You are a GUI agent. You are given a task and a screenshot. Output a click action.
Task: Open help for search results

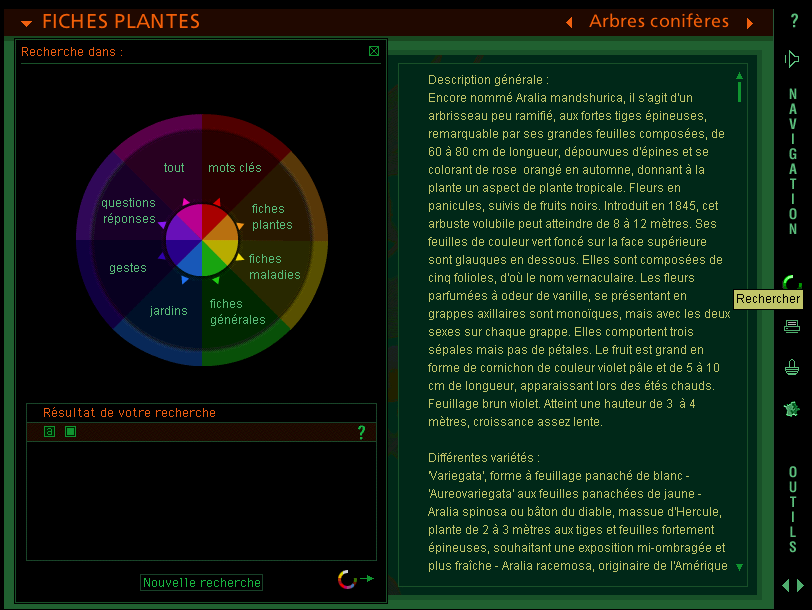coord(362,432)
